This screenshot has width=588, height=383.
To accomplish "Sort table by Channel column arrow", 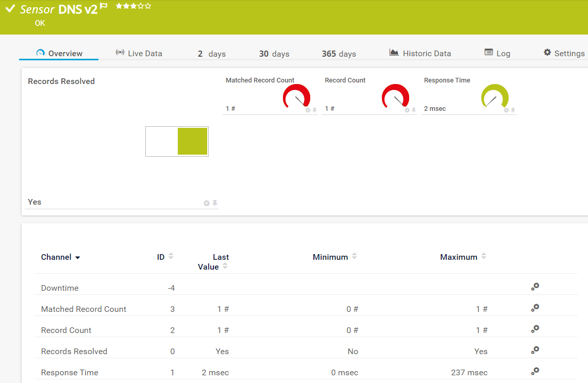I will tap(78, 257).
